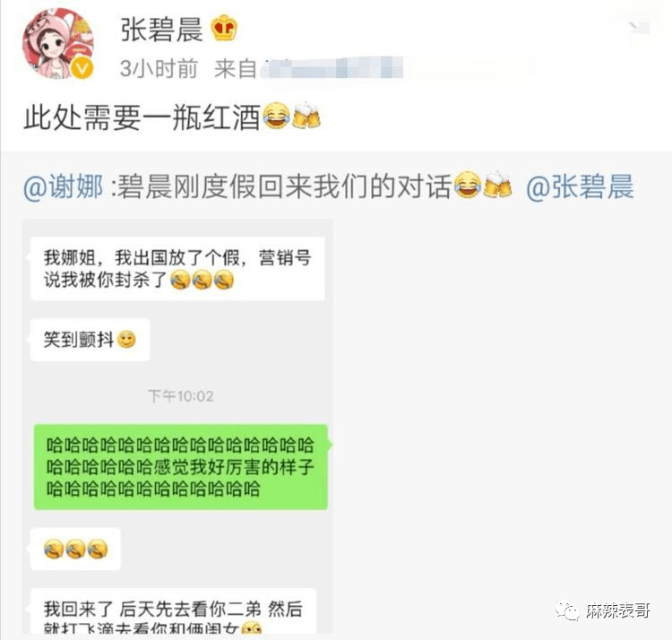This screenshot has height=640, width=672.
Task: Click the beer mugs emoji in 谢娜's repost
Action: 497,185
